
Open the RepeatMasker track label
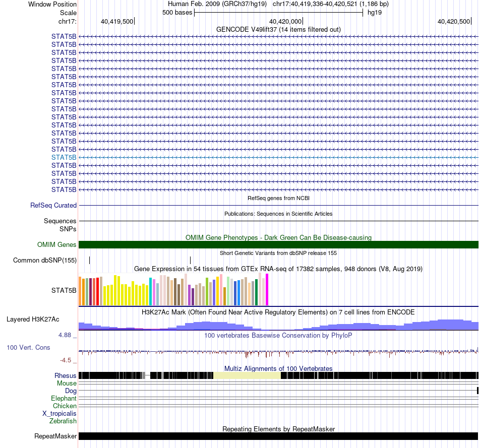pyautogui.click(x=55, y=436)
